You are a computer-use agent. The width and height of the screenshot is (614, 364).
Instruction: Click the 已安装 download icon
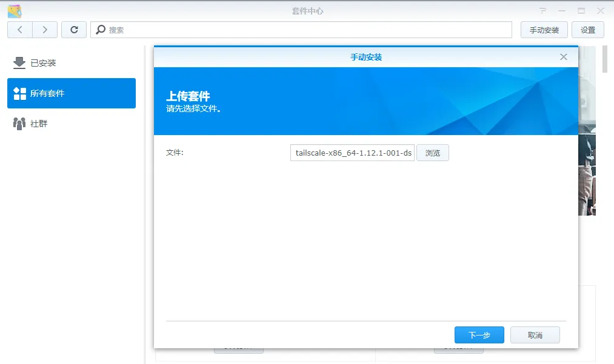click(x=19, y=63)
